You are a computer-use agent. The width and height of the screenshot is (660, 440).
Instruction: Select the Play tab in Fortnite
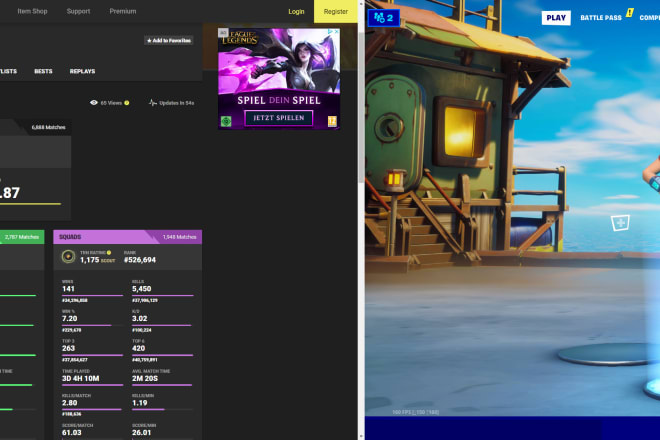[555, 17]
